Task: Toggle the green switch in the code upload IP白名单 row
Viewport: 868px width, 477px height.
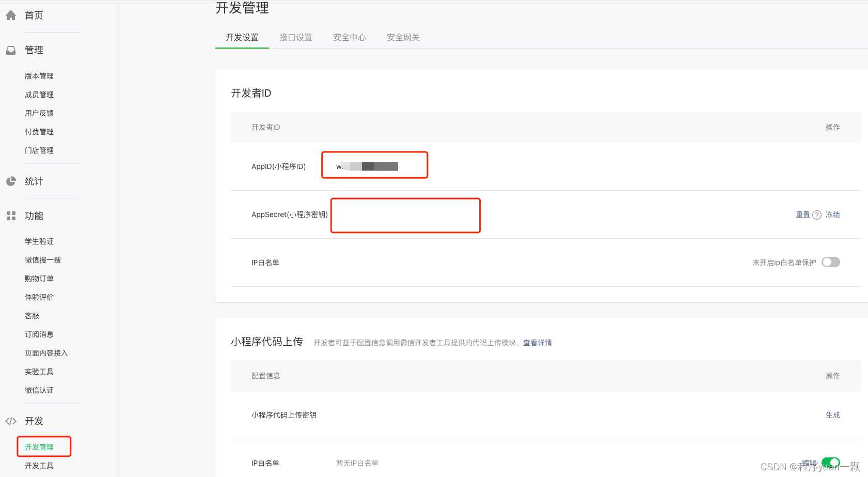Action: (831, 462)
